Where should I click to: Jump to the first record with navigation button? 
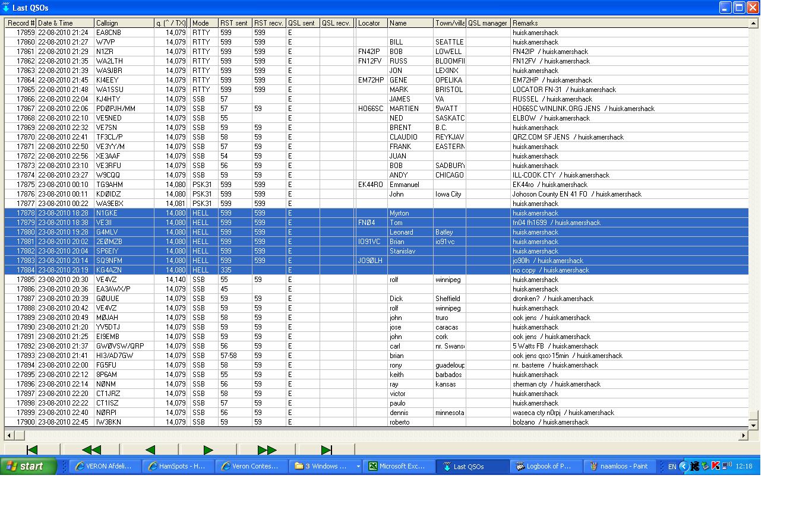pyautogui.click(x=32, y=450)
